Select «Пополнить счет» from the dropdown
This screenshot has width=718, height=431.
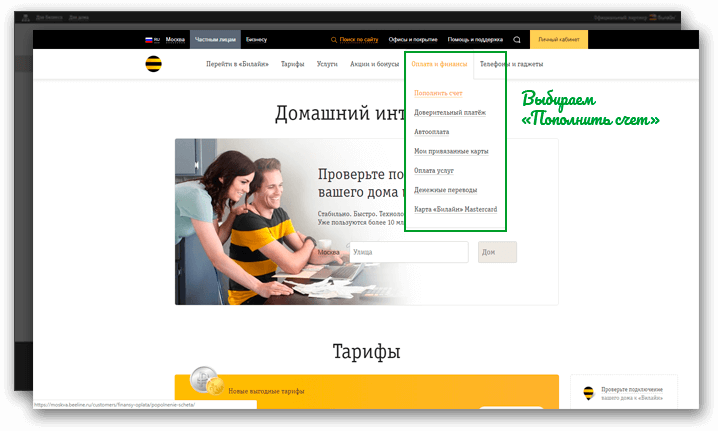437,93
